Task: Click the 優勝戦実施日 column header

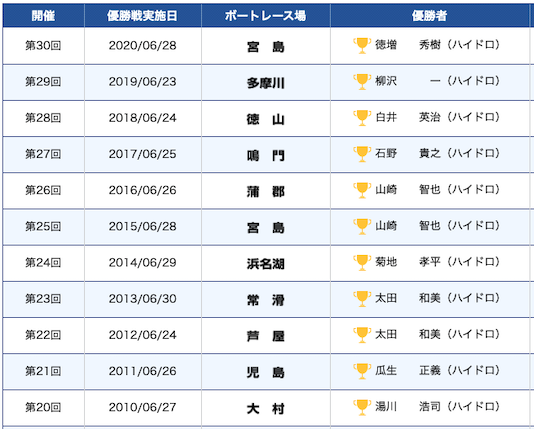Action: pos(143,16)
